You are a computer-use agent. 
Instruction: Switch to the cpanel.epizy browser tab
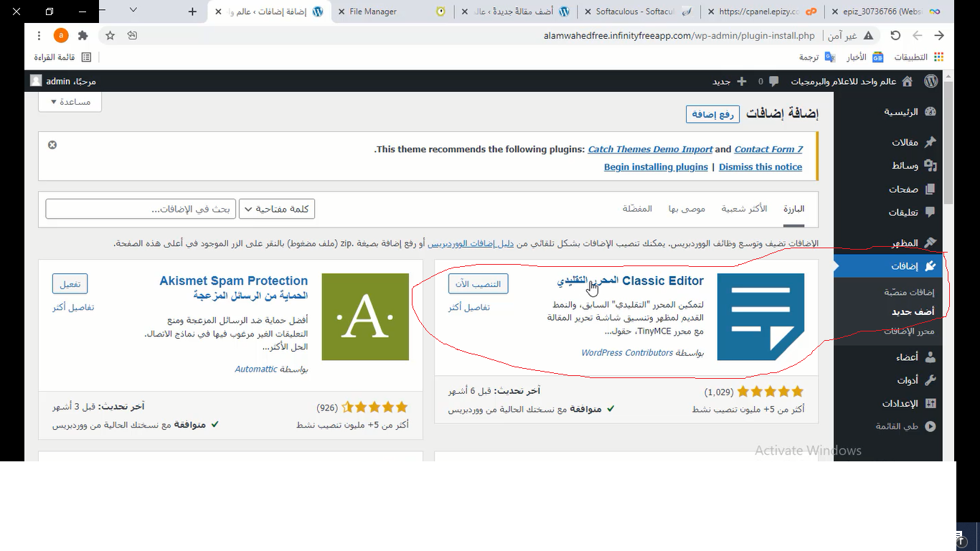(760, 11)
